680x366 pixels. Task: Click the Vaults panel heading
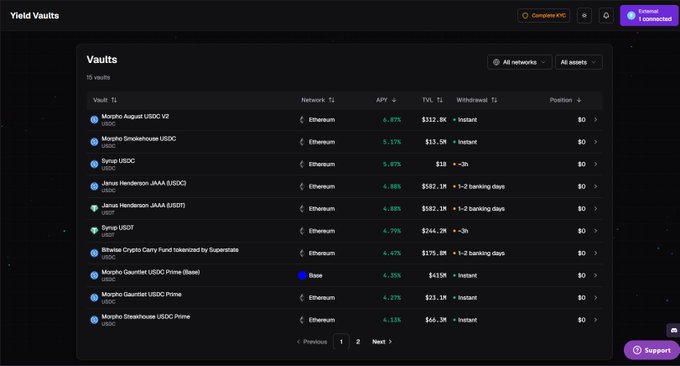(102, 59)
